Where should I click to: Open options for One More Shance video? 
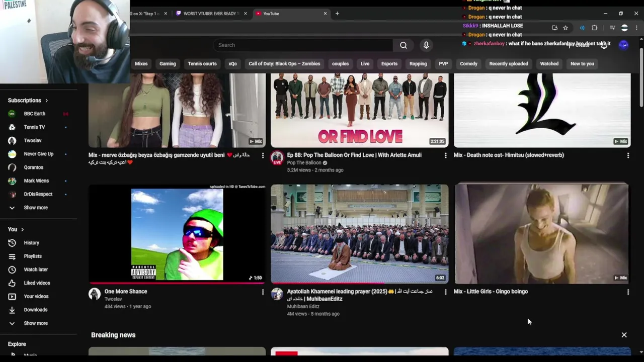[x=263, y=292]
